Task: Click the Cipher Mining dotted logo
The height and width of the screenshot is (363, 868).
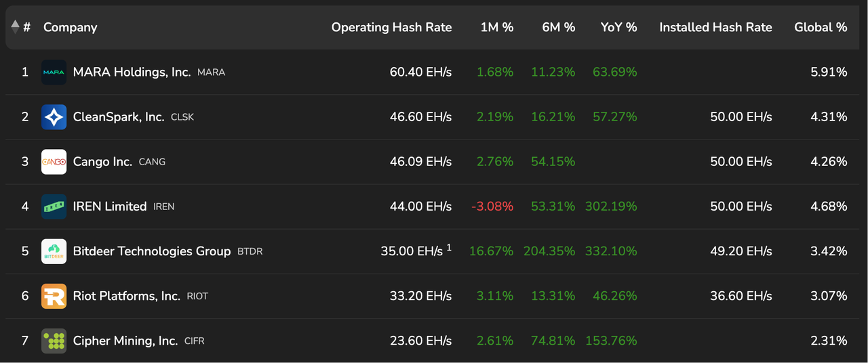Action: click(x=54, y=341)
